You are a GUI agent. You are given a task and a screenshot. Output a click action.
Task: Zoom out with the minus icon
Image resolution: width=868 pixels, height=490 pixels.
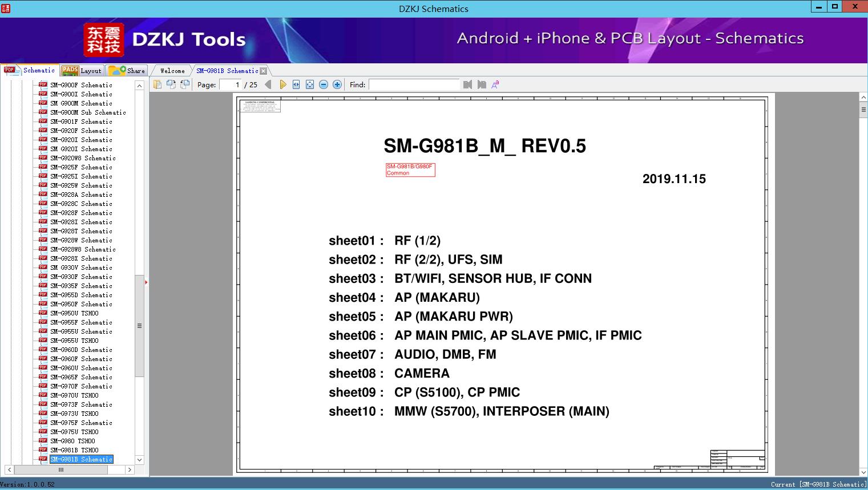tap(324, 84)
